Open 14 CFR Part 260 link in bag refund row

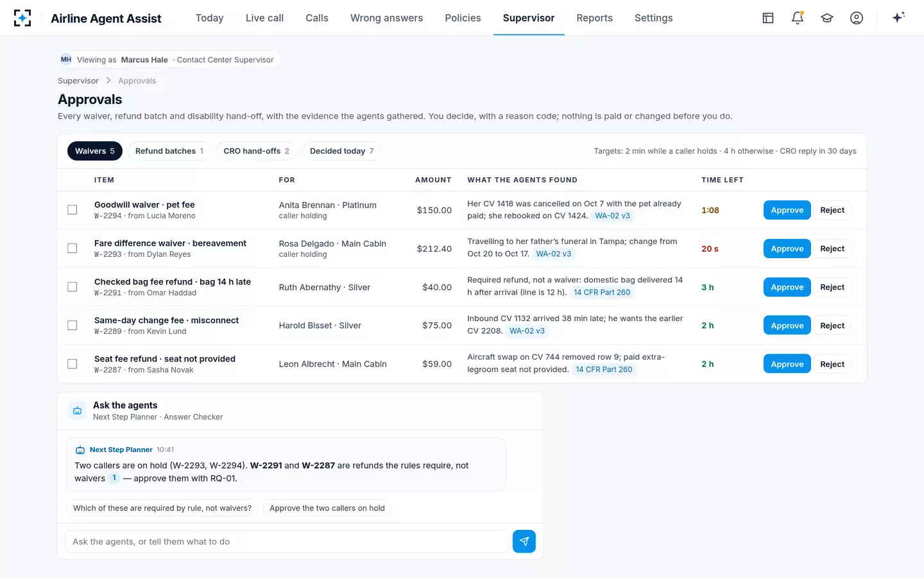coord(602,292)
